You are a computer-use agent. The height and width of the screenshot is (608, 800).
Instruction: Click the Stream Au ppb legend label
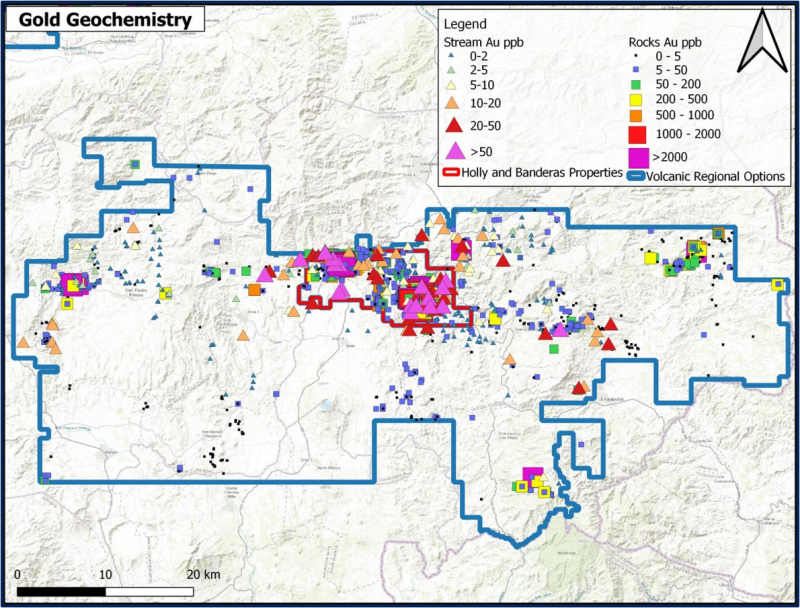483,42
